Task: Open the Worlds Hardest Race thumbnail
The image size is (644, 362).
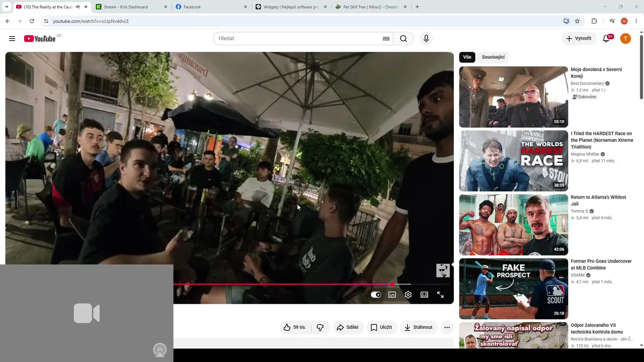Action: coord(513,161)
